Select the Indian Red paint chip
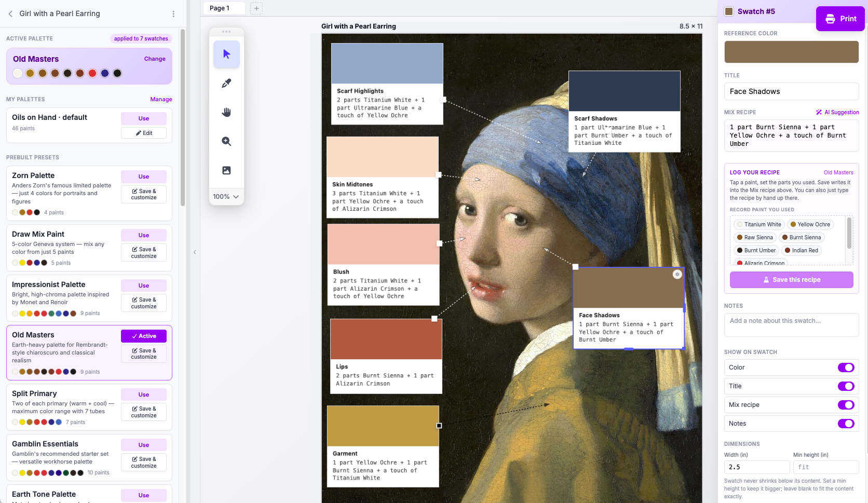Image resolution: width=868 pixels, height=503 pixels. (x=802, y=250)
